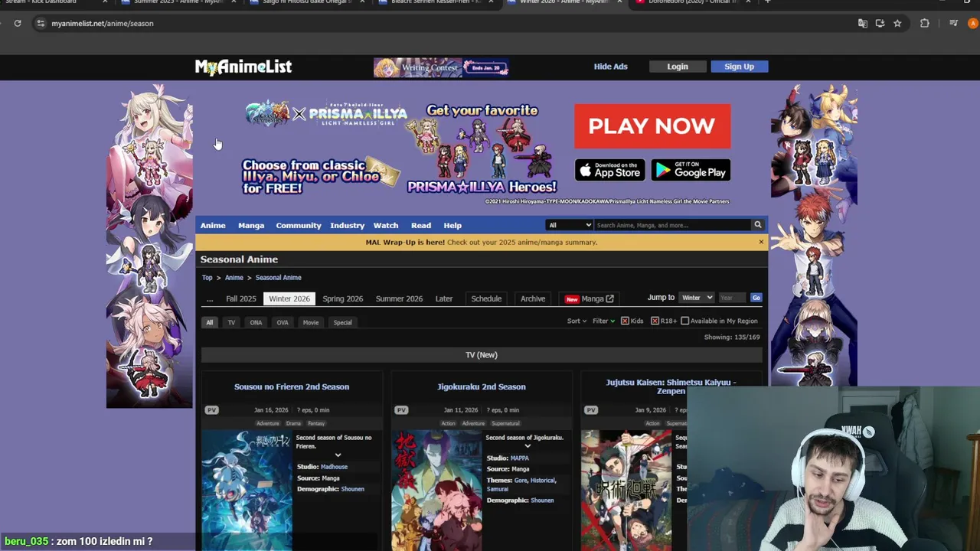The width and height of the screenshot is (980, 551).
Task: Open the Chrome profile avatar
Action: 973,23
